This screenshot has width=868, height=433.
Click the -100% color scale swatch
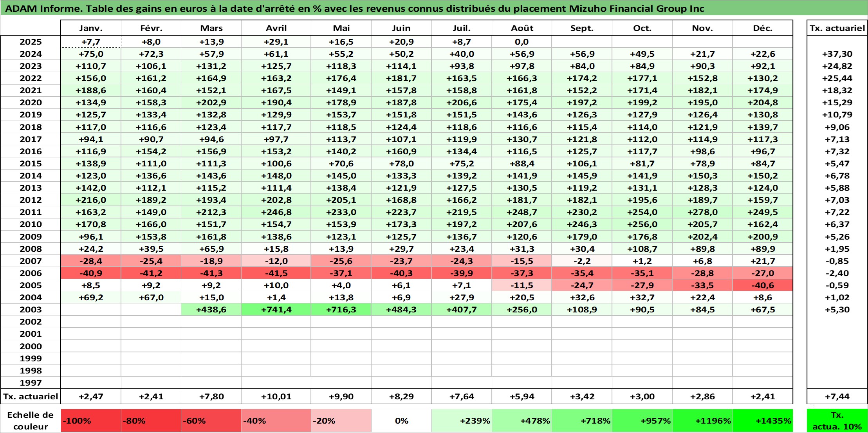(x=91, y=421)
